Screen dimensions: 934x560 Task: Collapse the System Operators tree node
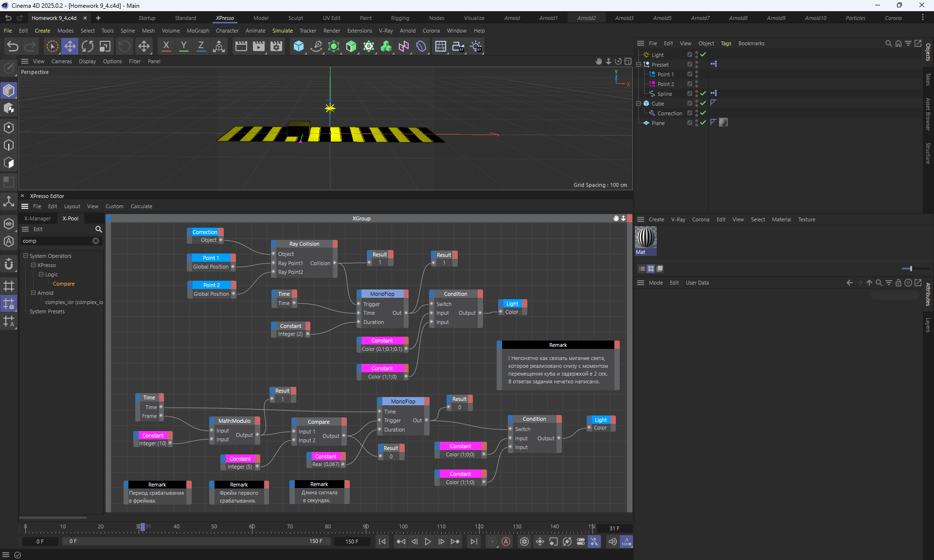pyautogui.click(x=25, y=255)
